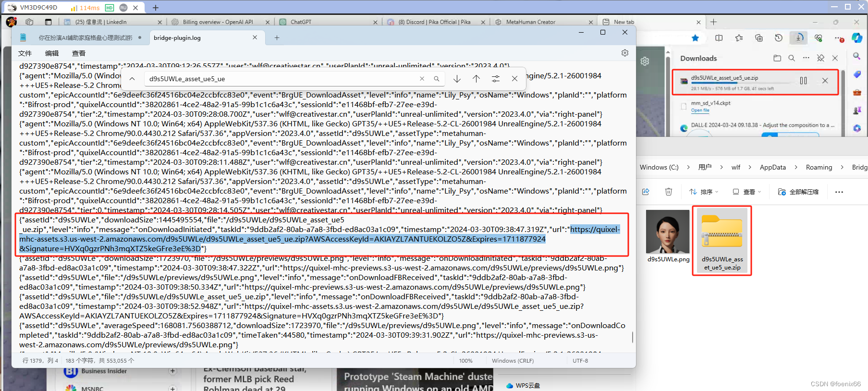Viewport: 868px width, 391px height.
Task: Click the Explorer share icon
Action: click(x=646, y=192)
